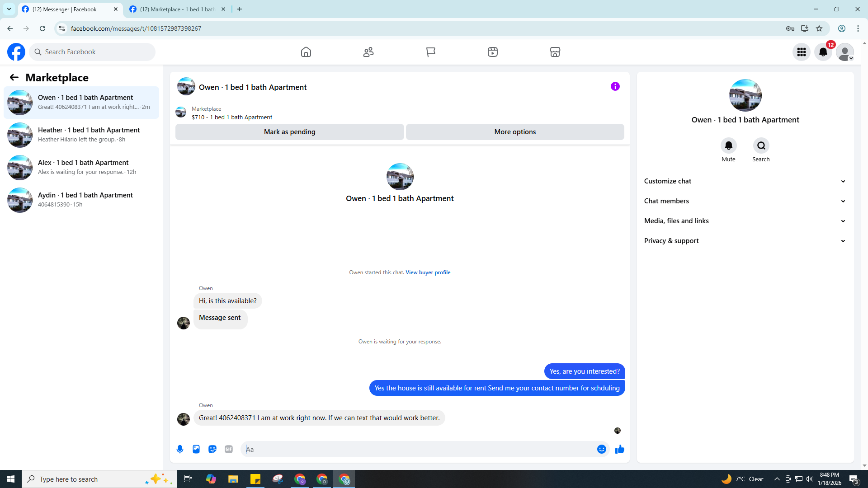Viewport: 868px width, 488px height.
Task: Open the sticker picker icon
Action: pos(212,449)
